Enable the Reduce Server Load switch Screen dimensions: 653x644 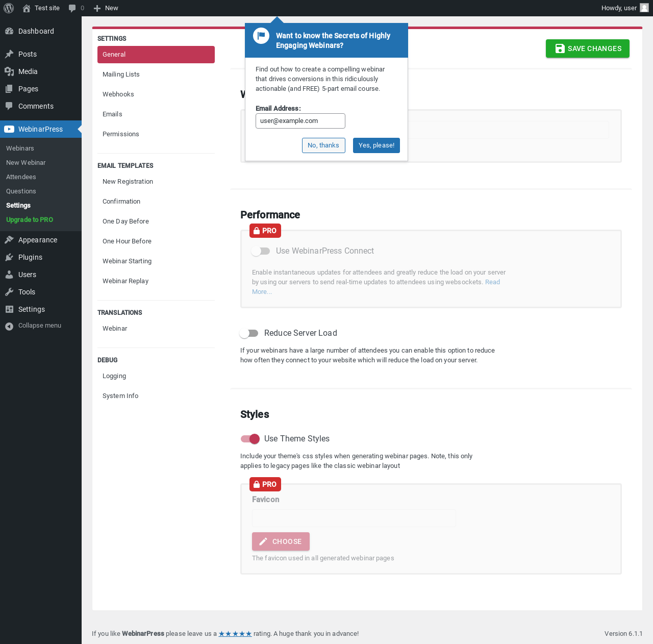(x=249, y=333)
